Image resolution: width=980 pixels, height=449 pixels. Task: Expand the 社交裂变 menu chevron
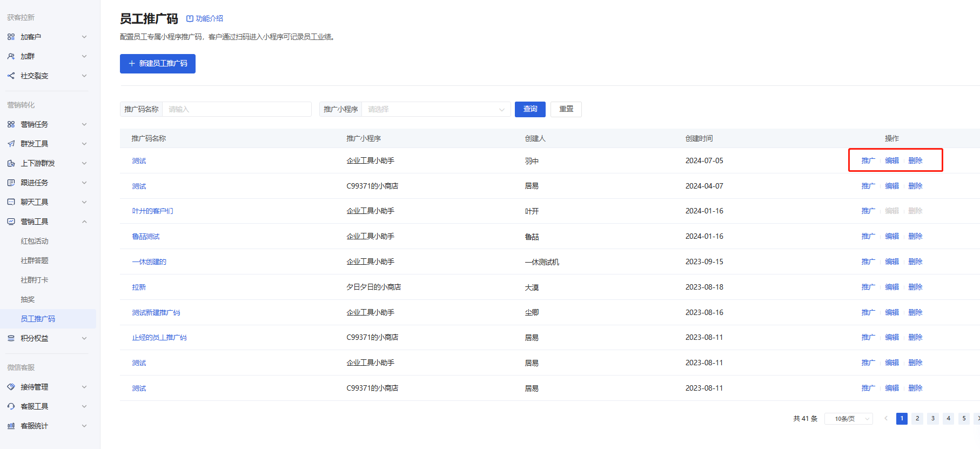pos(84,76)
